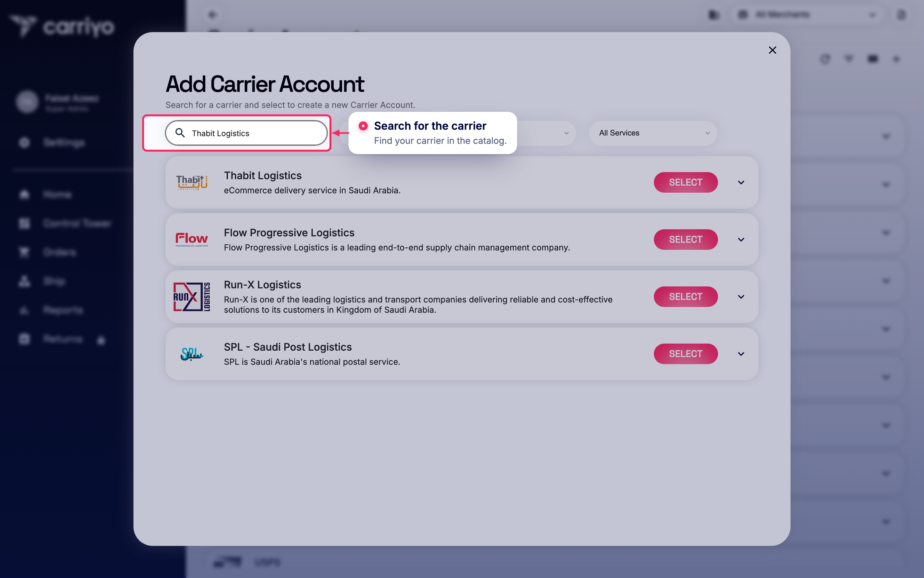Select the Thabit Logistics carrier
Viewport: 924px width, 578px height.
pos(686,182)
